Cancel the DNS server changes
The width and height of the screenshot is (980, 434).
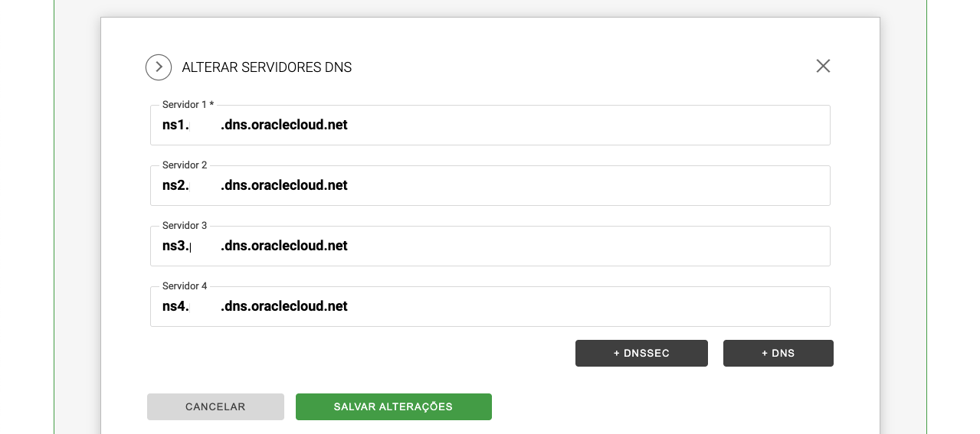[x=215, y=407]
